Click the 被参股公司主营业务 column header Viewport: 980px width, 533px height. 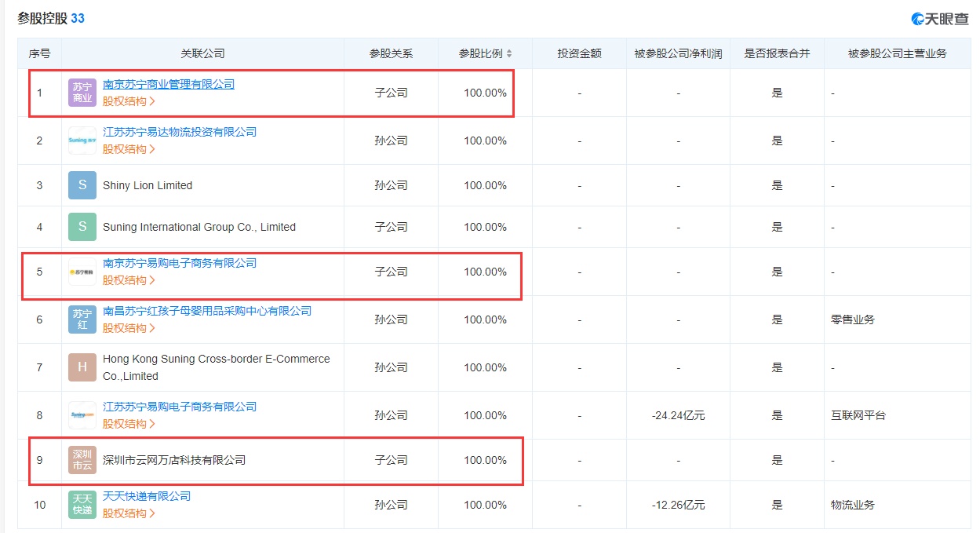tap(898, 54)
